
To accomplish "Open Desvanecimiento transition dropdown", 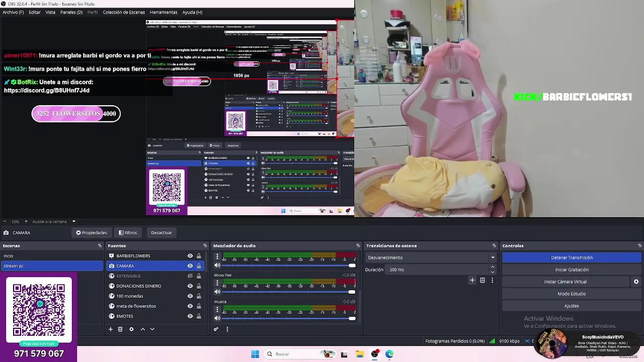I will click(431, 257).
